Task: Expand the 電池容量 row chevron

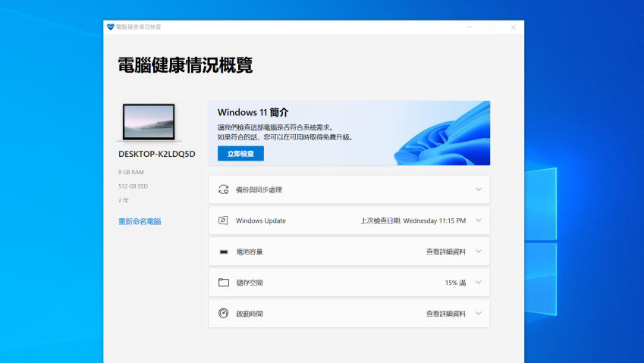Action: tap(479, 252)
